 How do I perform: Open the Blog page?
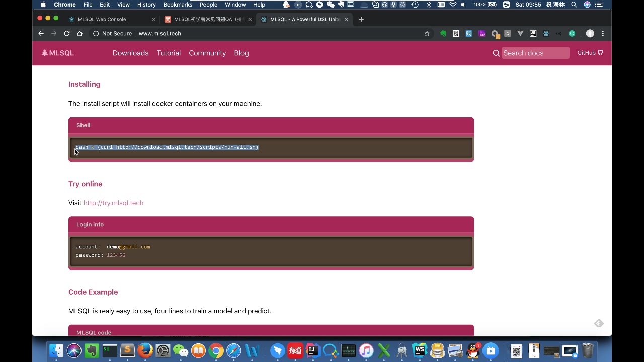pos(242,53)
